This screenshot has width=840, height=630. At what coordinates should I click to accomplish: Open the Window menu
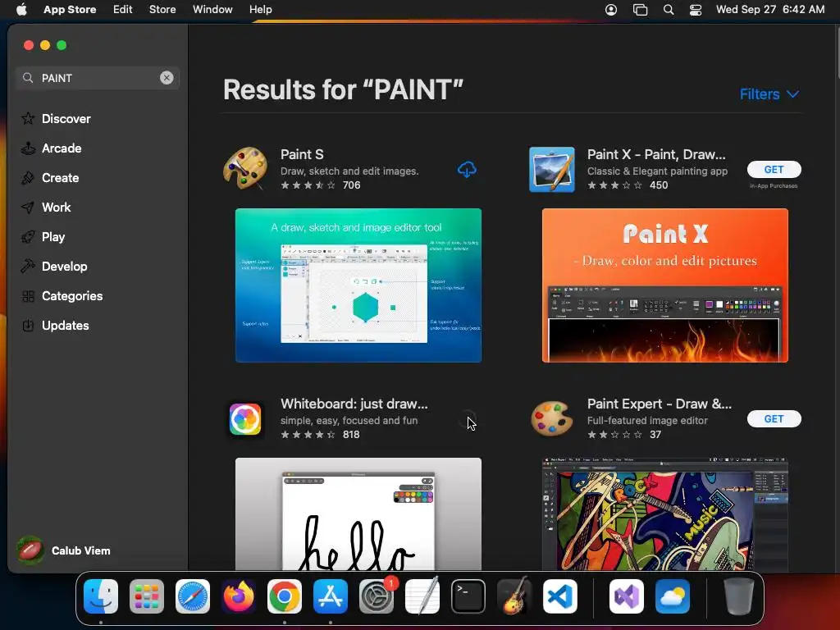click(x=212, y=9)
